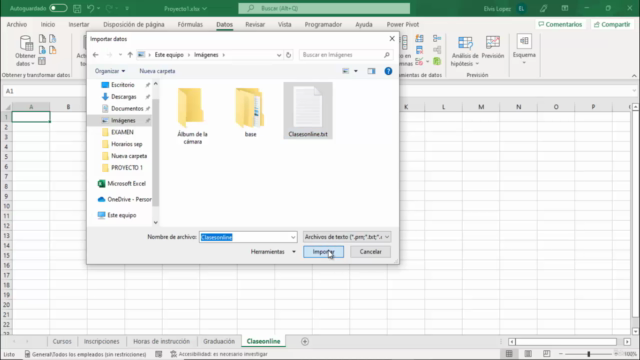Open the Fórmulas tab
Image resolution: width=640 pixels, height=360 pixels.
190,24
